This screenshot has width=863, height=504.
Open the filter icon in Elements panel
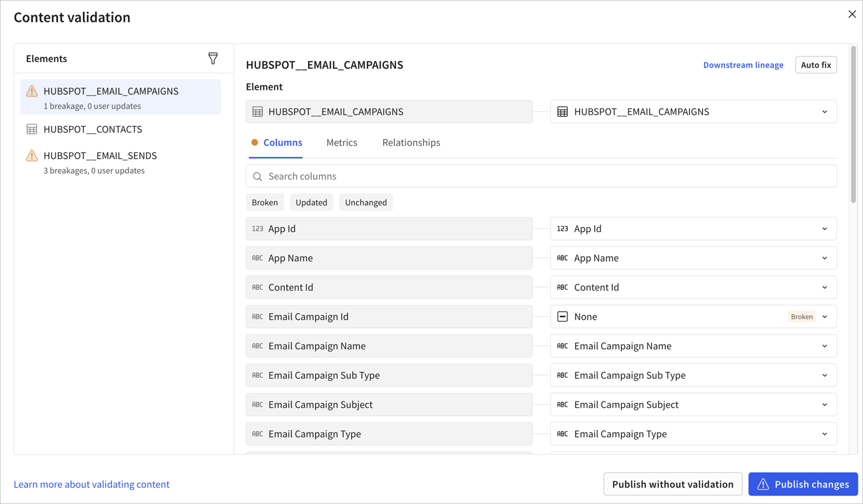coord(213,58)
